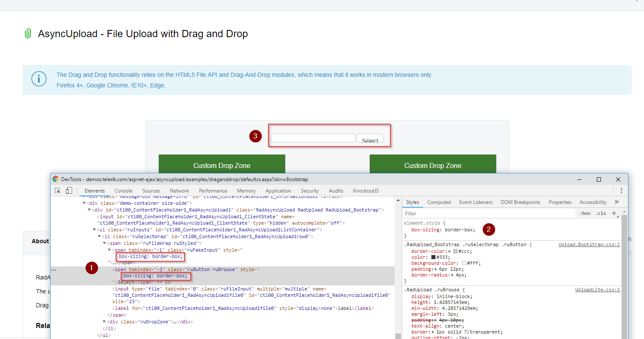Collapse the span ruFileWrap ruStyled node

click(104, 243)
